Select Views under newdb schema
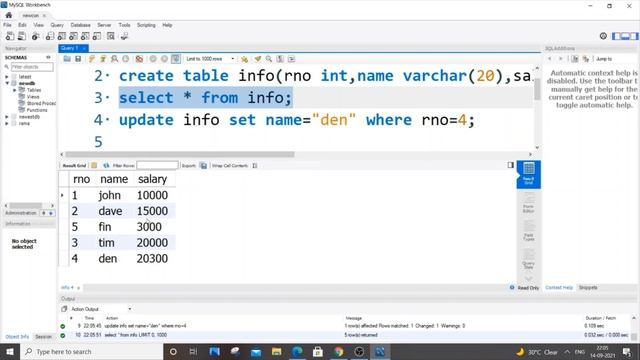 click(x=33, y=97)
